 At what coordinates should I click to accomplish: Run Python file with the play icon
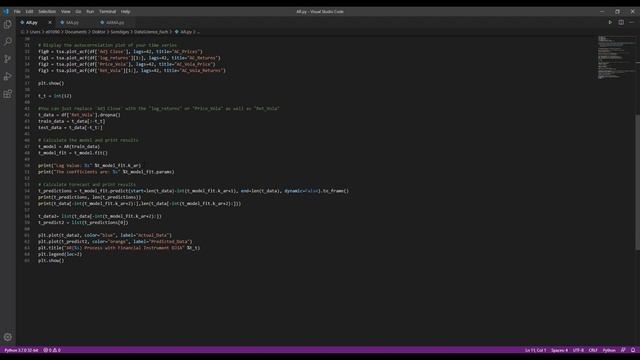[610, 22]
